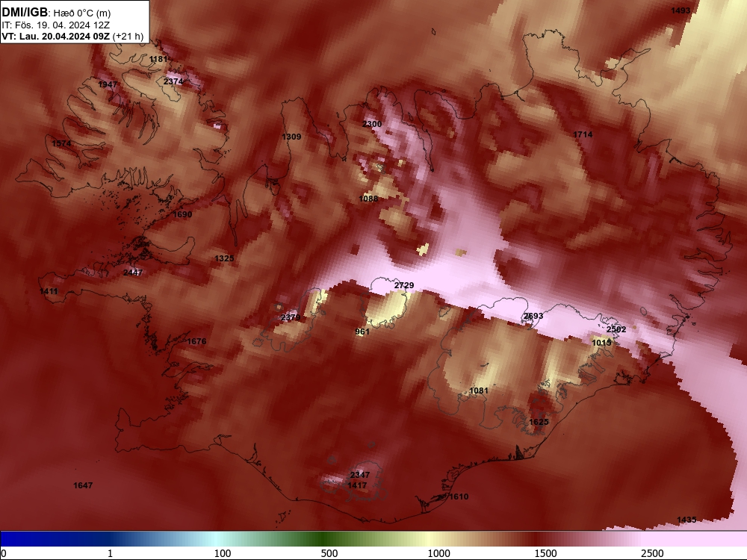
Task: Click the 2447 height label
Action: coord(133,273)
